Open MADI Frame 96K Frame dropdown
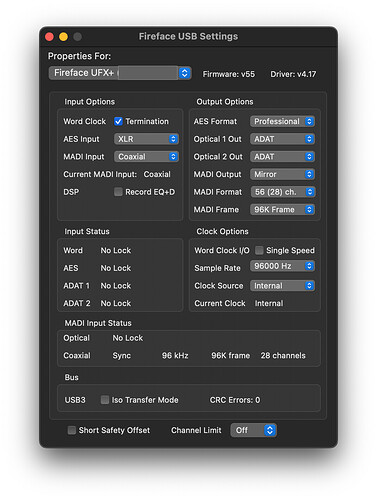 (282, 210)
